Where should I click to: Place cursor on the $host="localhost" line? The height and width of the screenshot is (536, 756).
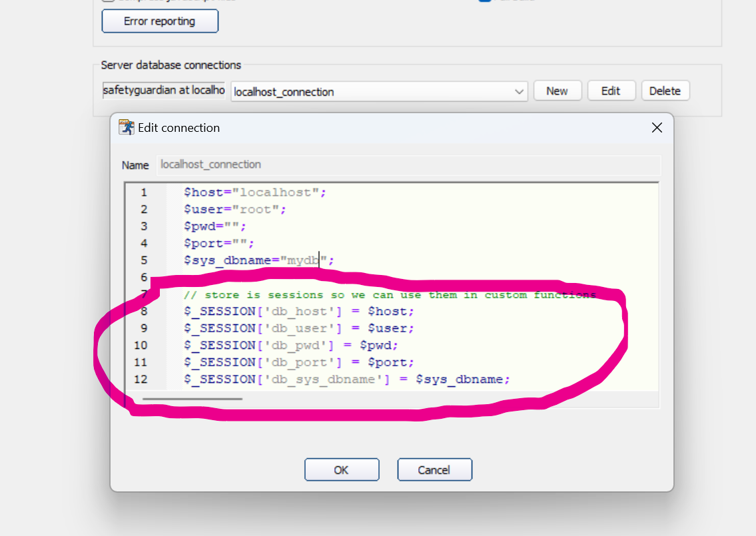tap(256, 192)
